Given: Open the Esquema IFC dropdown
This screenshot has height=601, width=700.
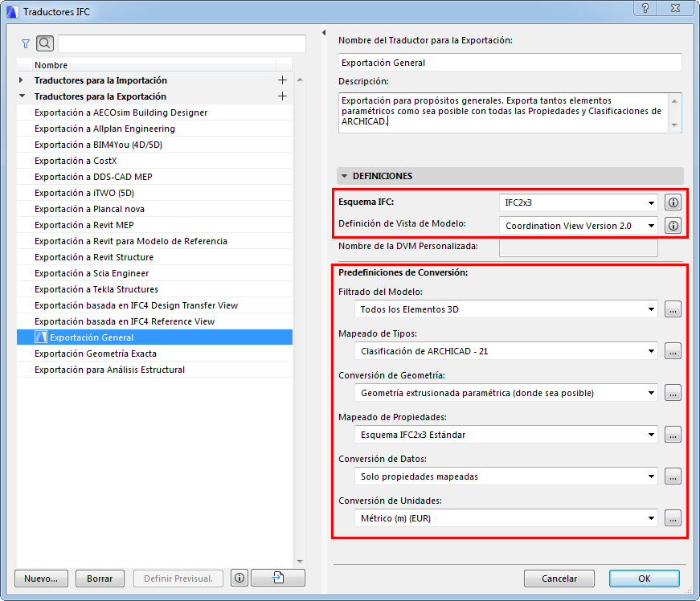Looking at the screenshot, I should click(578, 202).
